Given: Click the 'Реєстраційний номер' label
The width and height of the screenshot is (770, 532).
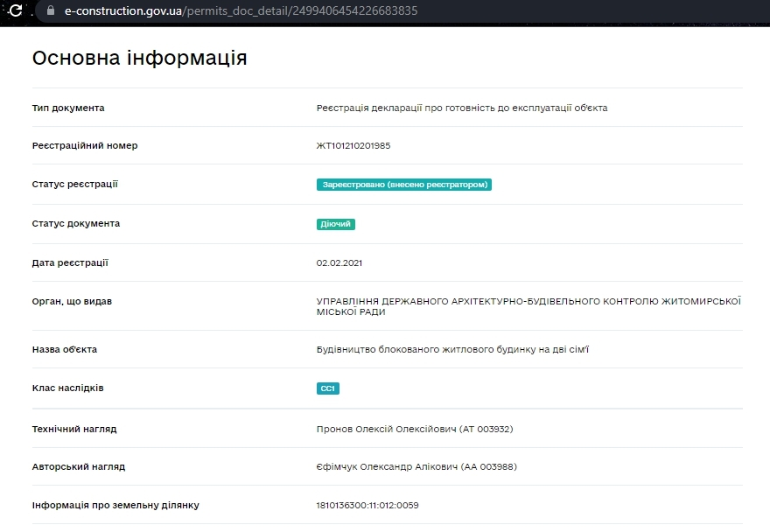Looking at the screenshot, I should tap(85, 146).
